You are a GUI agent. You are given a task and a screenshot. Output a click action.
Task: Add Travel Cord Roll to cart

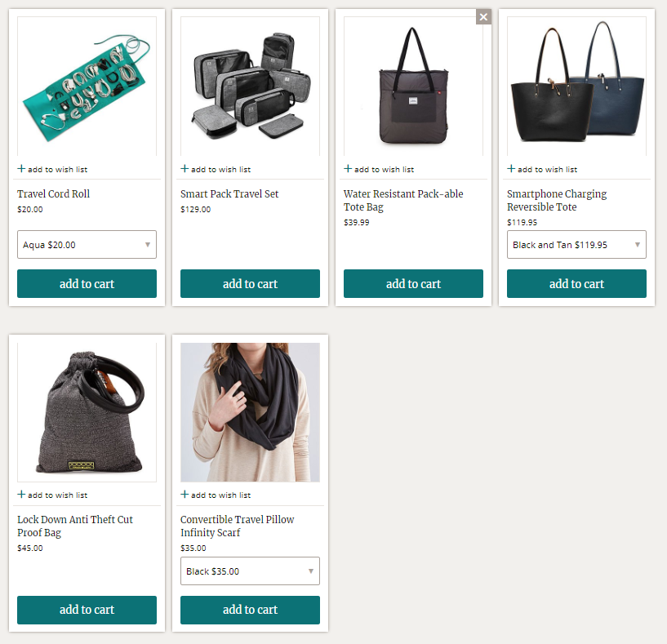tap(87, 284)
